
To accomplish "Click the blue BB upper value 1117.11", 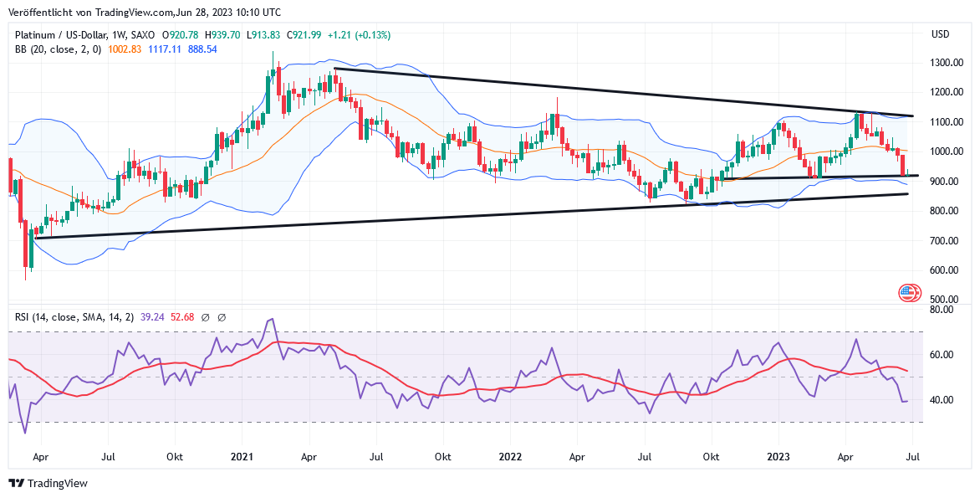I will (166, 49).
